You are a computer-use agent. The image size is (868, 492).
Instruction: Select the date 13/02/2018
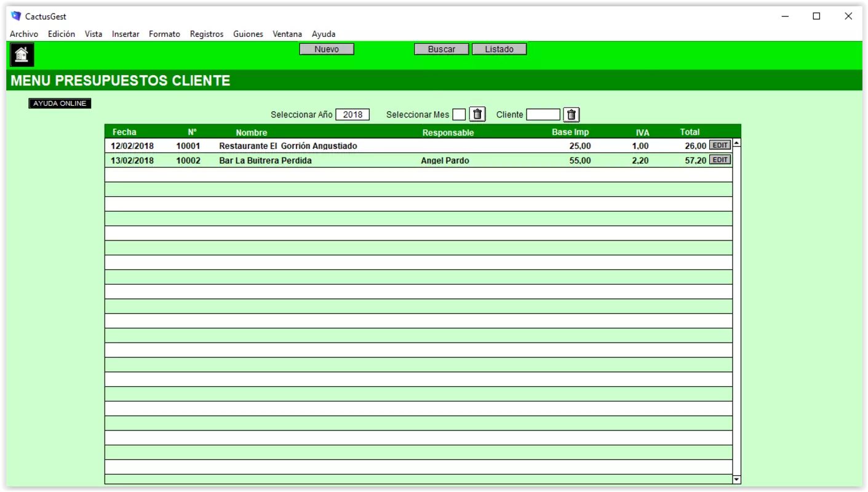click(132, 161)
